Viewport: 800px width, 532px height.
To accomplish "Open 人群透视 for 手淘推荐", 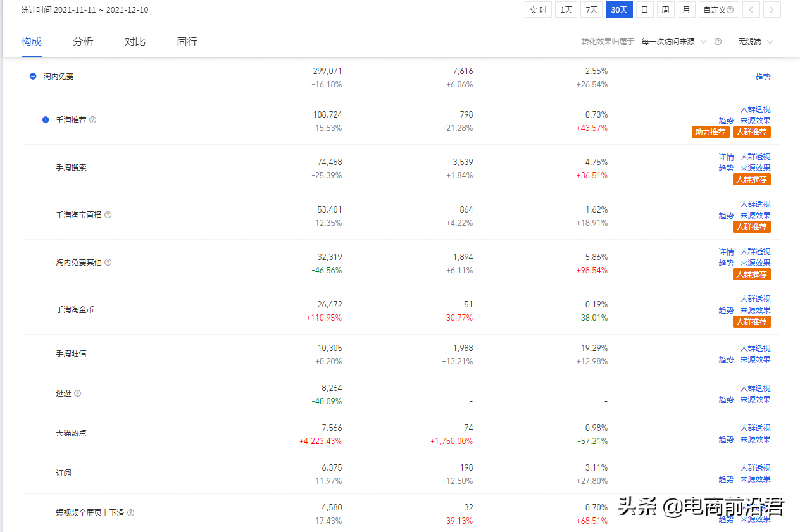I will click(x=755, y=109).
